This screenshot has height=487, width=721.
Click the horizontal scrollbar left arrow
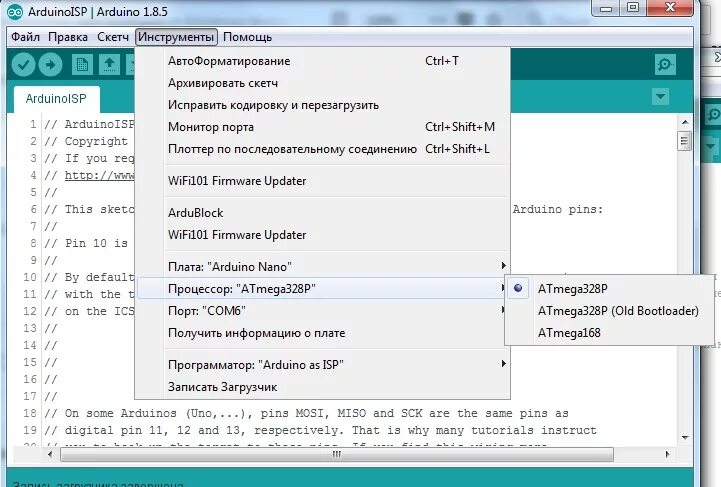pyautogui.click(x=50, y=454)
